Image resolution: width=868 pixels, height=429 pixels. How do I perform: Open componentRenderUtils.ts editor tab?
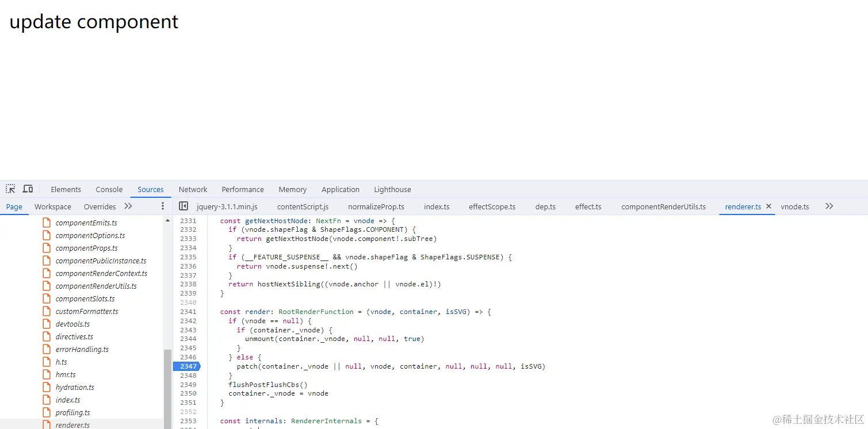(663, 206)
